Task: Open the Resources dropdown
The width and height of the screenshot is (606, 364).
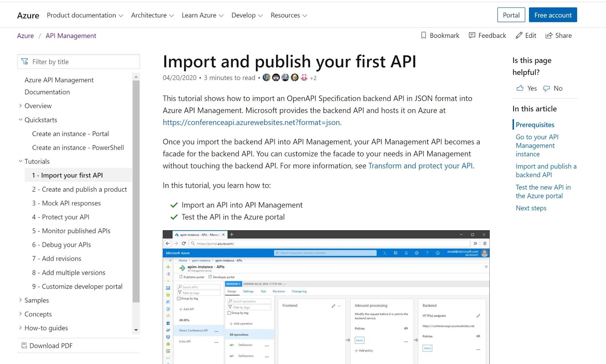Action: tap(289, 15)
